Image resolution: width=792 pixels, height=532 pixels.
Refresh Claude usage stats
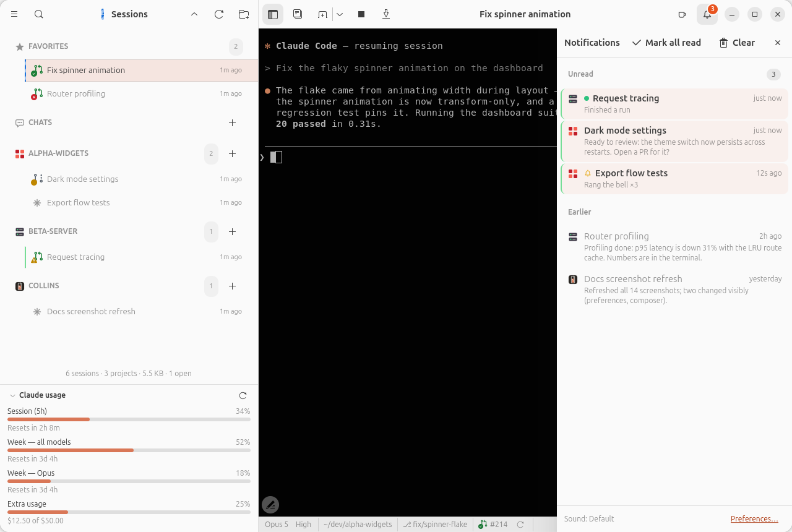click(243, 395)
